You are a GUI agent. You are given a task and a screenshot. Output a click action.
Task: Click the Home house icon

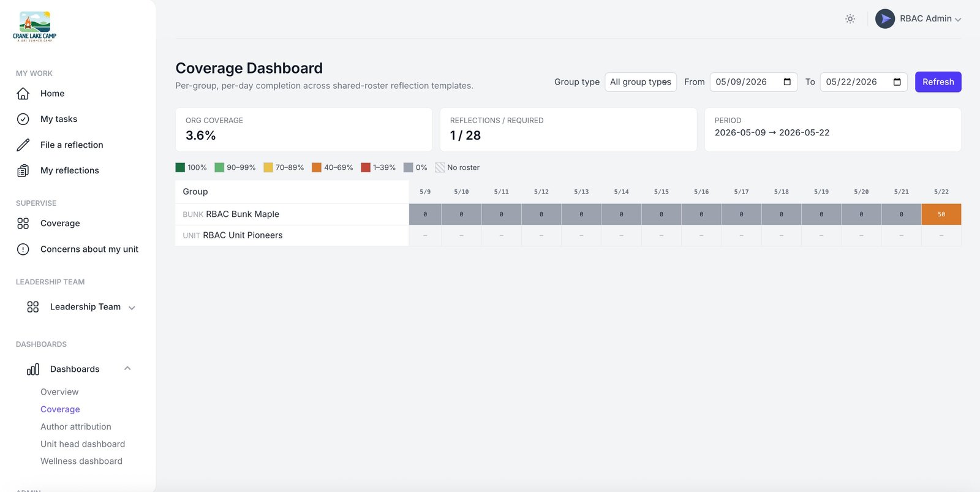click(x=23, y=94)
